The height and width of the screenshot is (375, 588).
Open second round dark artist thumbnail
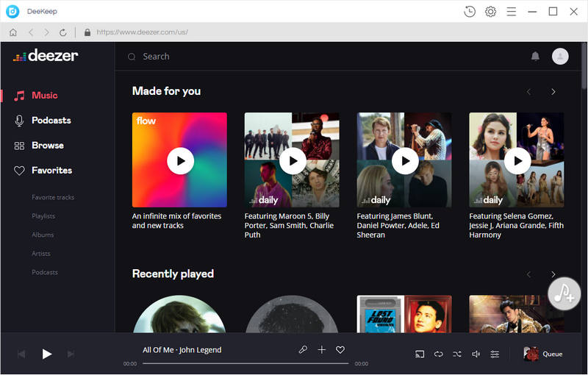coord(292,314)
